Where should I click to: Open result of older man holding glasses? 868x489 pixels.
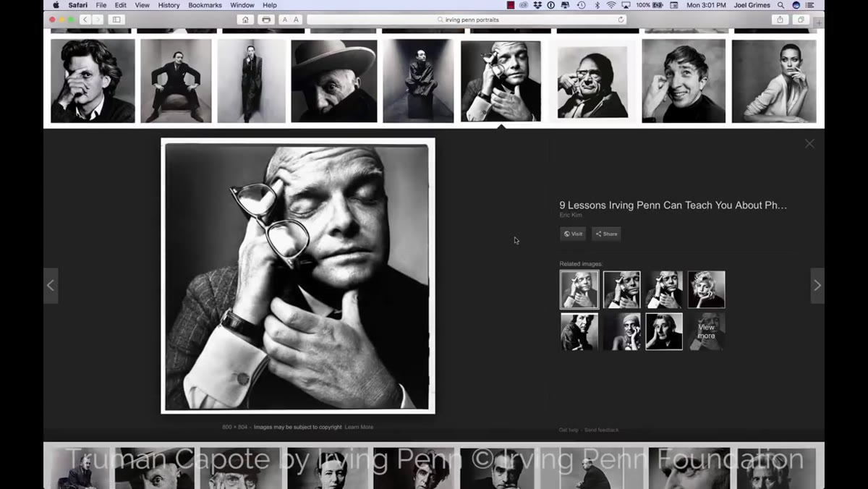pyautogui.click(x=592, y=82)
